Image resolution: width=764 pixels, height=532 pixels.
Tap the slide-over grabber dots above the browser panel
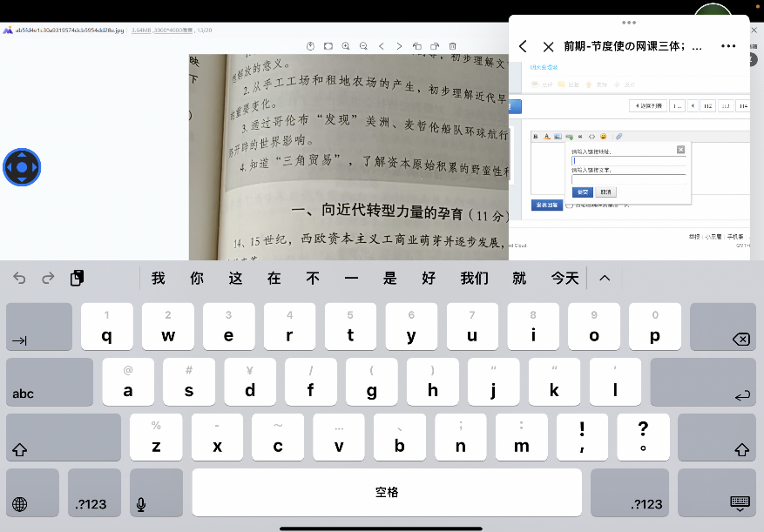pos(629,23)
